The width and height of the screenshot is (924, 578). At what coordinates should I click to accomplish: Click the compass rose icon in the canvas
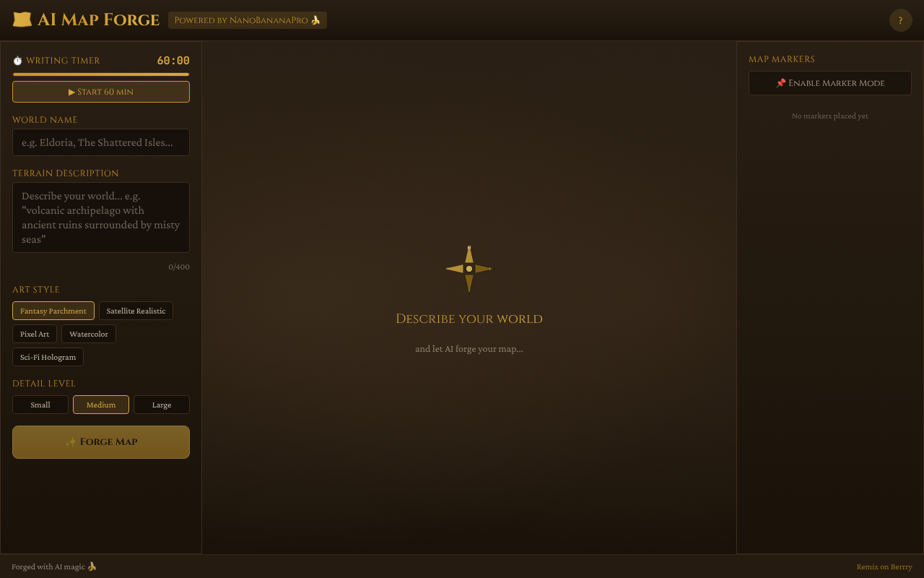tap(469, 269)
